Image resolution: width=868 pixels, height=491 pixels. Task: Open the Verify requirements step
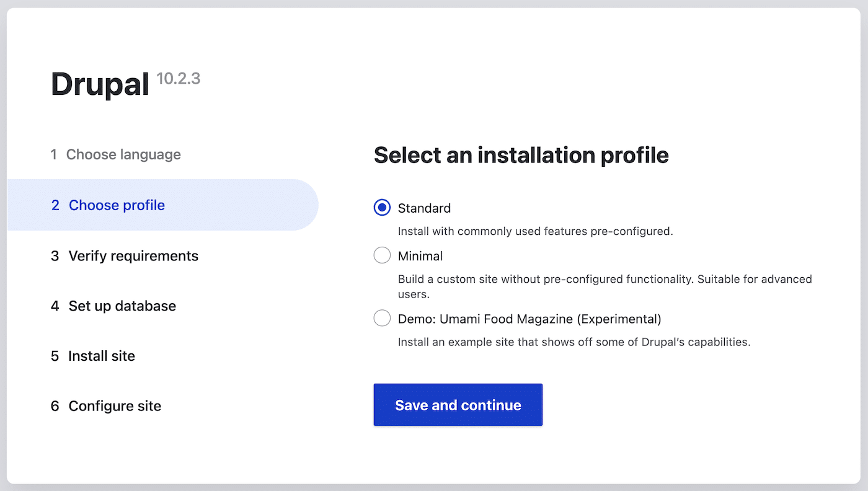133,255
